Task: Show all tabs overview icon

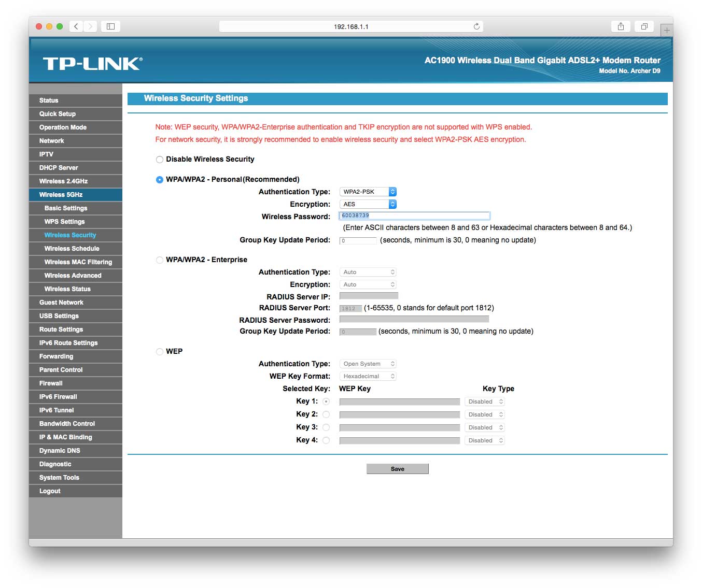Action: (x=644, y=26)
